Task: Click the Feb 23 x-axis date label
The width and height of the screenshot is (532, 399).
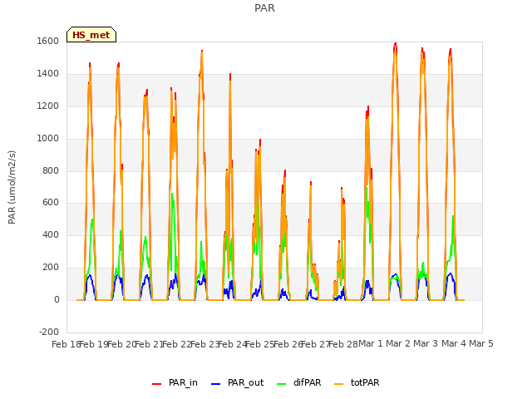Action: (x=205, y=344)
